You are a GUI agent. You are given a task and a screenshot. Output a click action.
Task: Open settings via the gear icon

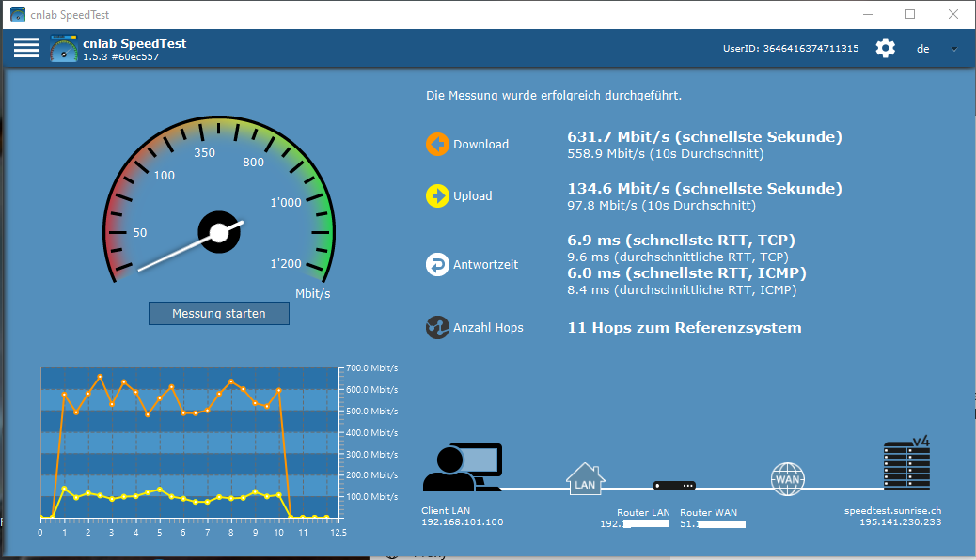pyautogui.click(x=885, y=48)
